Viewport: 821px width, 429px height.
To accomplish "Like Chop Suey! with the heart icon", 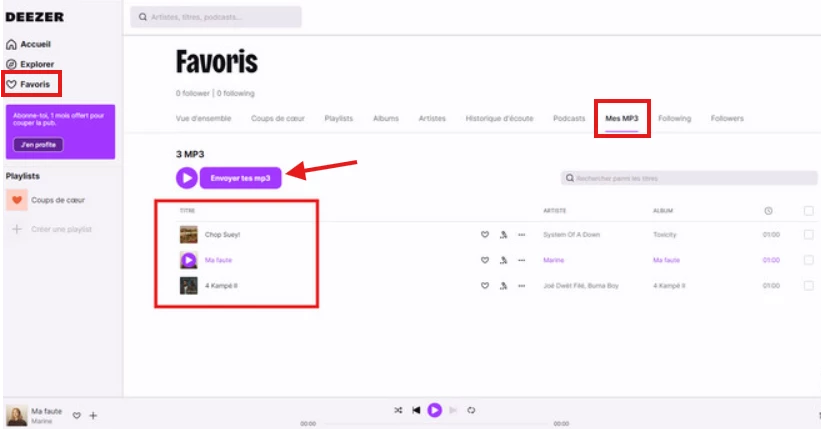I will click(x=485, y=235).
